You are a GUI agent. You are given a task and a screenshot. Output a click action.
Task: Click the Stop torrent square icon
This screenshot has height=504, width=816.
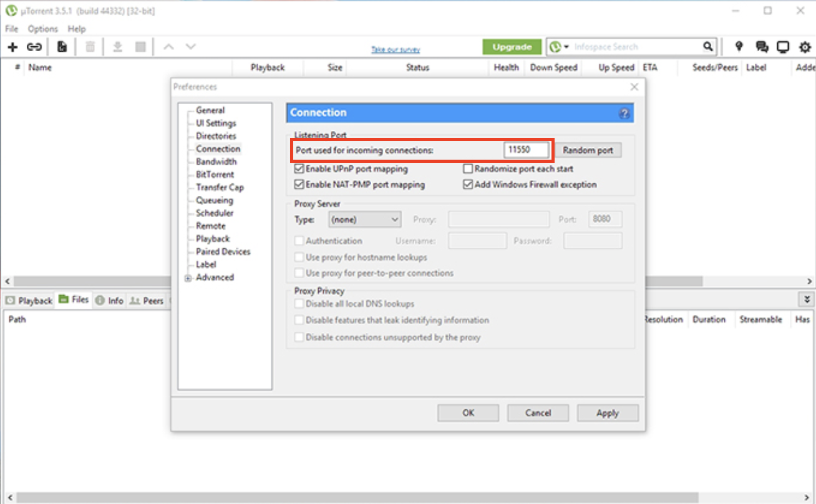pos(140,47)
